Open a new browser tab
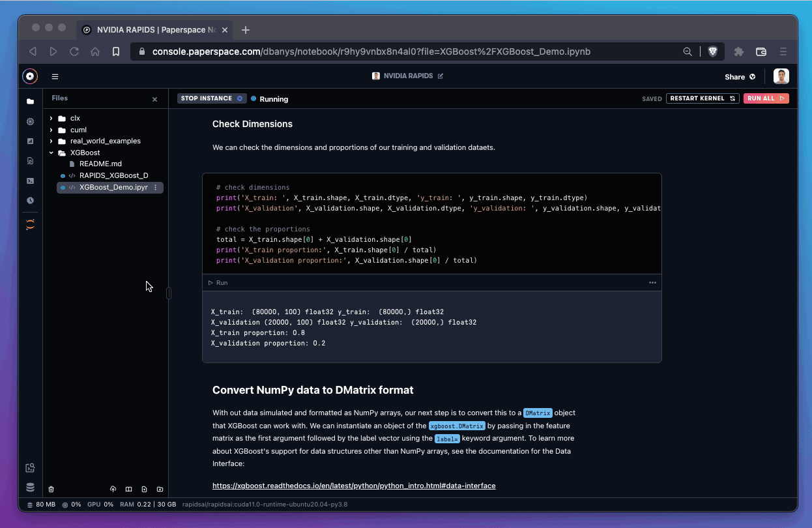Viewport: 812px width, 528px height. (246, 30)
